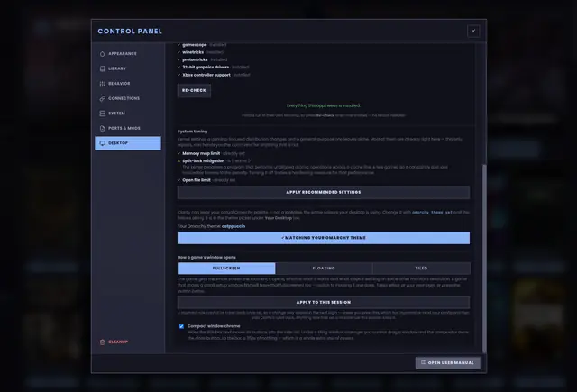577x392 pixels.
Task: Open the user manual
Action: click(x=448, y=363)
